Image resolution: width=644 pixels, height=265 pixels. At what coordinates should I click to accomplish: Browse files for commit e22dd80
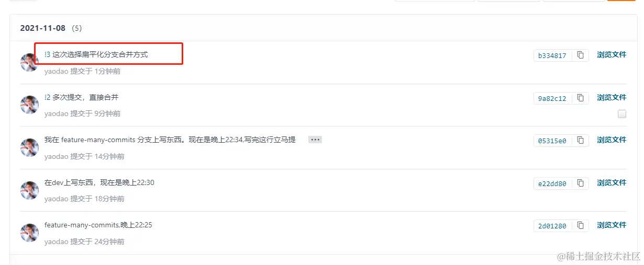pos(612,182)
